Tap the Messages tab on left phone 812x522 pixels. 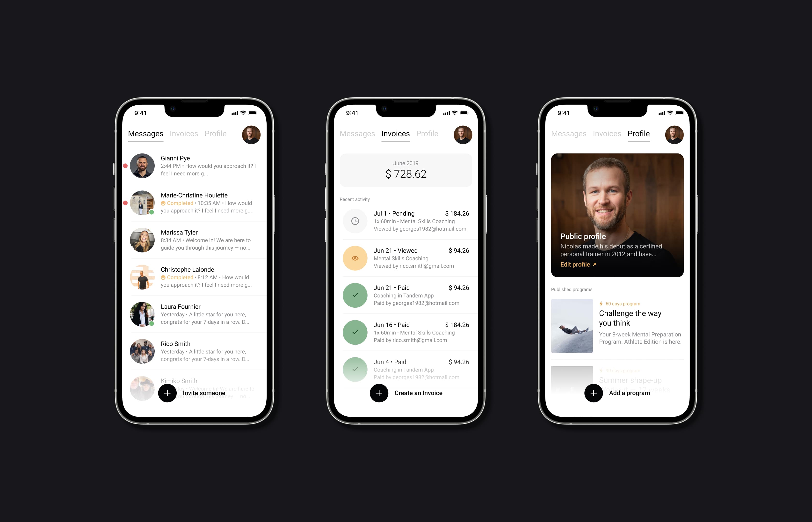point(146,133)
